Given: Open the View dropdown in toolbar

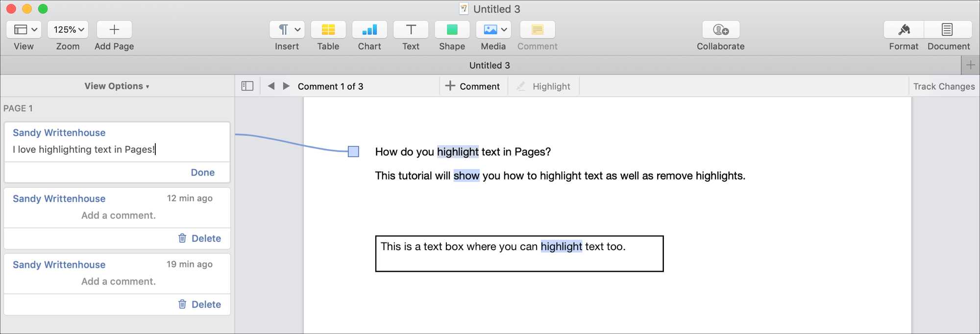Looking at the screenshot, I should pyautogui.click(x=24, y=30).
